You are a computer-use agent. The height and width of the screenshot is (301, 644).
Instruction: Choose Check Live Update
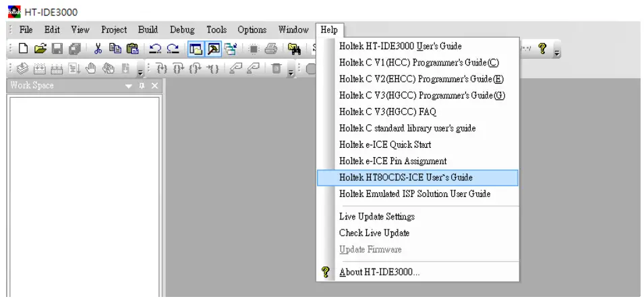click(417, 233)
